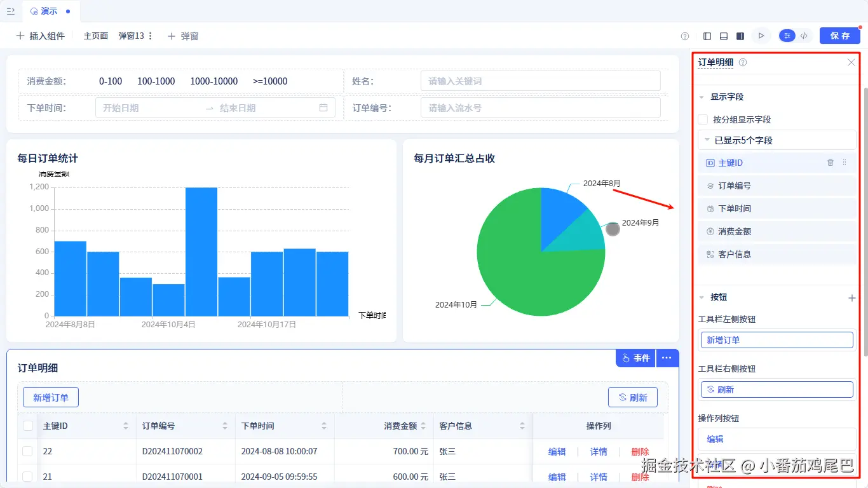Click the drag handle on 主键ID field
Image resolution: width=868 pixels, height=488 pixels.
pyautogui.click(x=844, y=163)
